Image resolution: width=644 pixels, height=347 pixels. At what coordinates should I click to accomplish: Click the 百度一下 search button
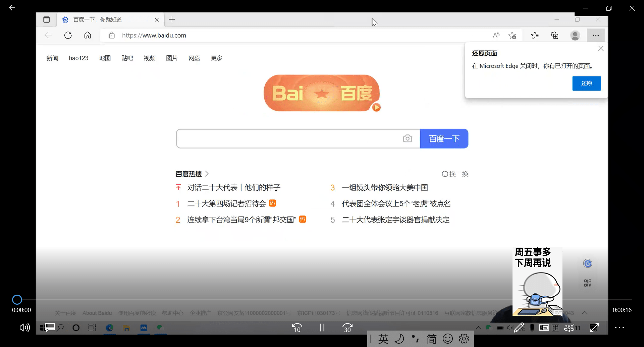444,139
